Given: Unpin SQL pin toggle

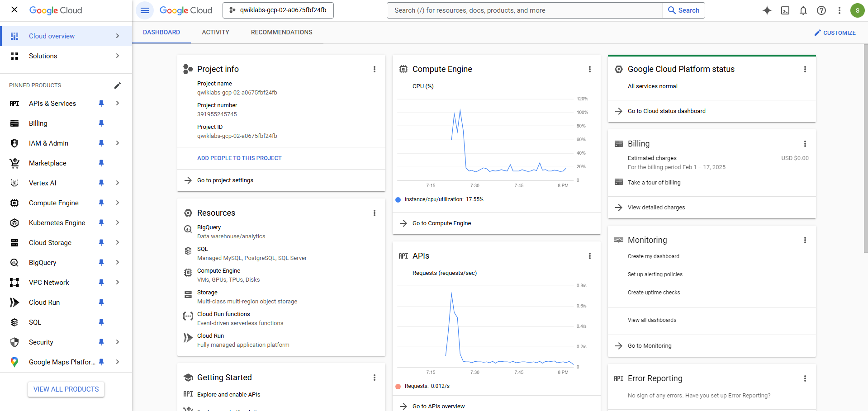Looking at the screenshot, I should tap(101, 322).
